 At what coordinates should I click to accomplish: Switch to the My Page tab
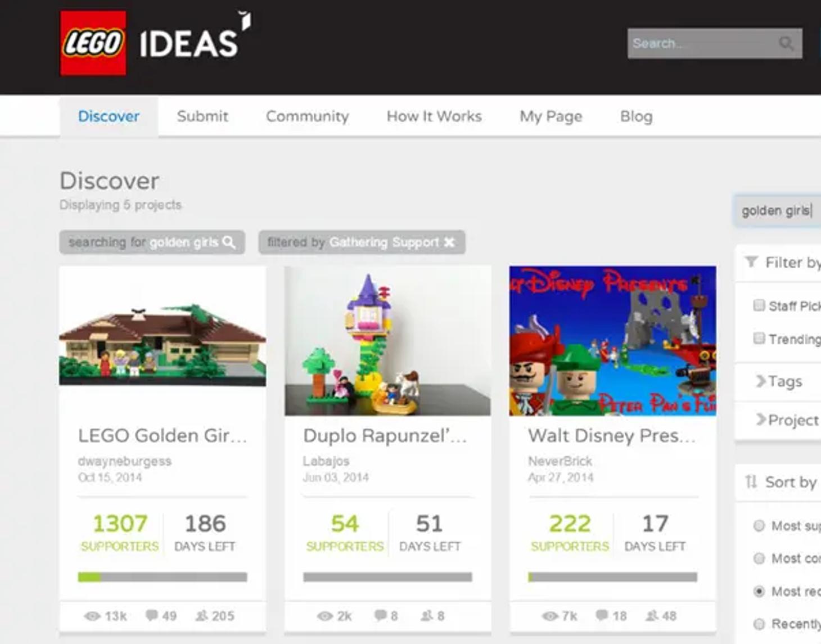click(551, 116)
